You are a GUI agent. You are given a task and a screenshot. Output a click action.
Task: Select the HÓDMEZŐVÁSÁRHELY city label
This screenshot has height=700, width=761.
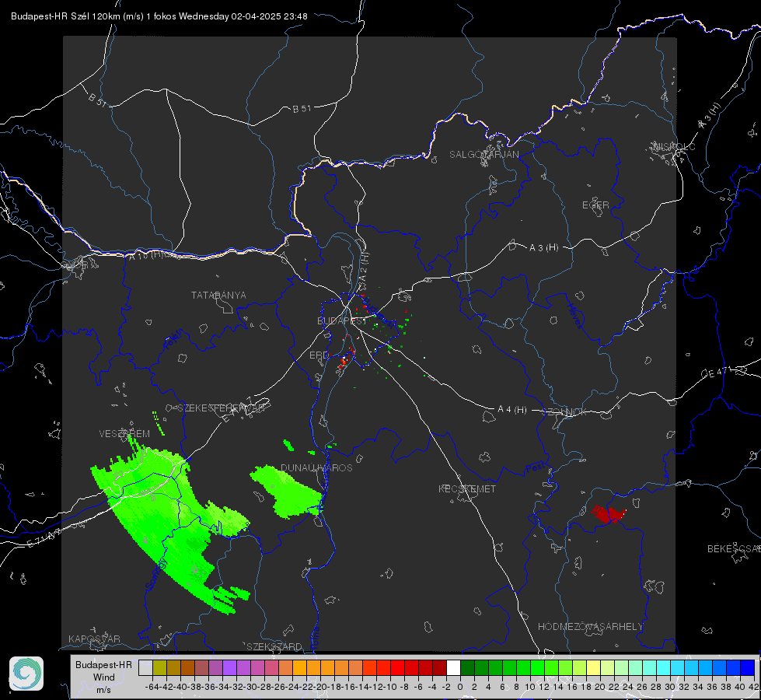(x=590, y=627)
